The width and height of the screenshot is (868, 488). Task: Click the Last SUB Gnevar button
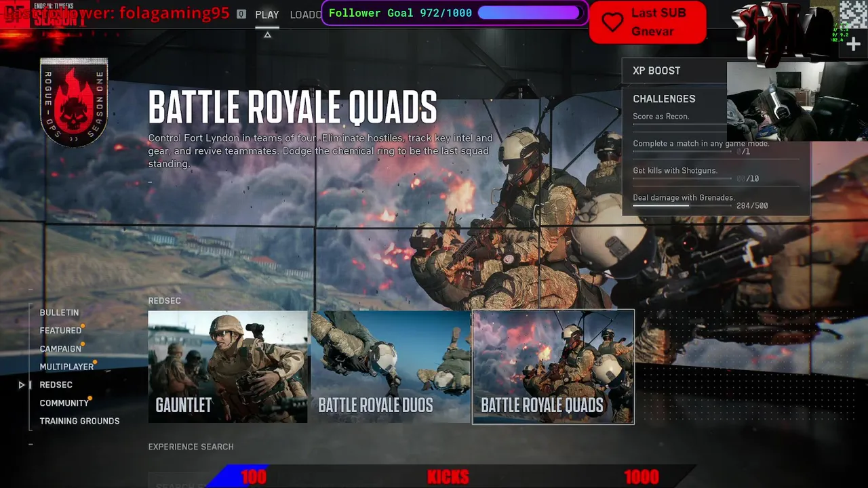(648, 22)
